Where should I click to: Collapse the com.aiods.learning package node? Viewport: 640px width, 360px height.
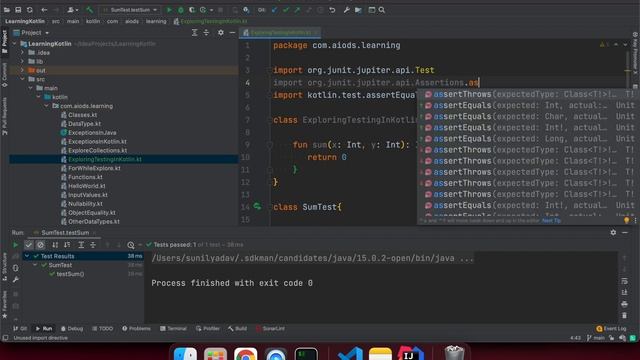[x=47, y=106]
